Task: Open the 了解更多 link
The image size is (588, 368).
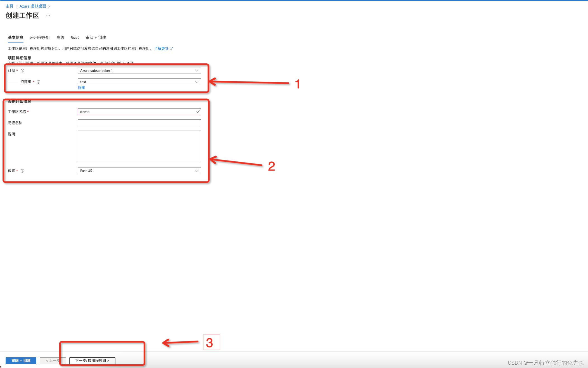Action: point(161,48)
